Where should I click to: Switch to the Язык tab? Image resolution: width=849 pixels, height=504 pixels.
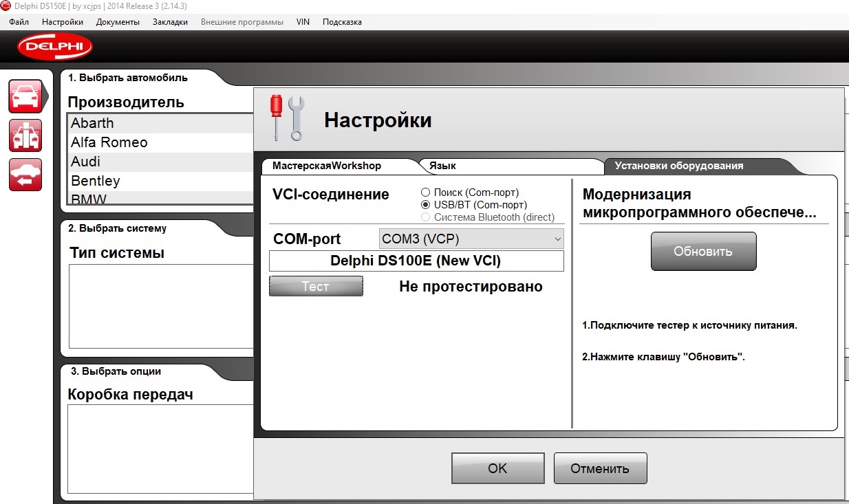pos(444,165)
